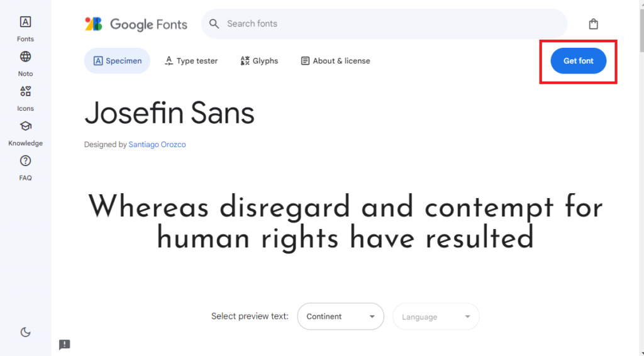Click the send feedback icon
The height and width of the screenshot is (356, 644).
pyautogui.click(x=65, y=345)
